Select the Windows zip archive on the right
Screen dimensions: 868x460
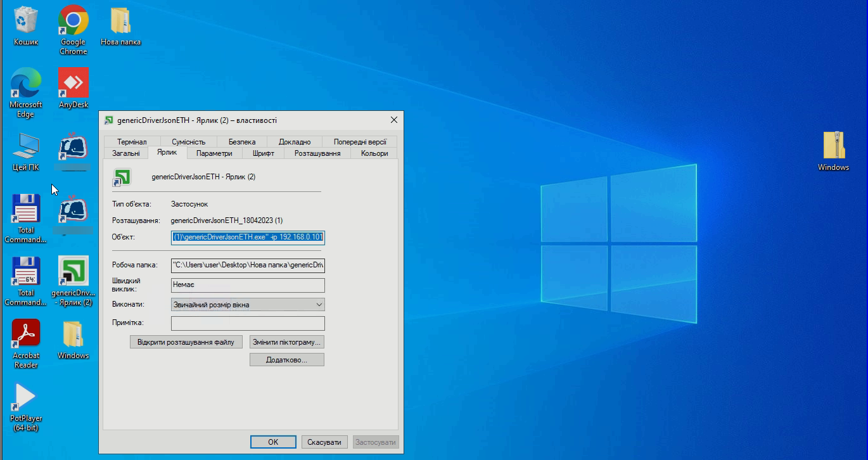833,146
